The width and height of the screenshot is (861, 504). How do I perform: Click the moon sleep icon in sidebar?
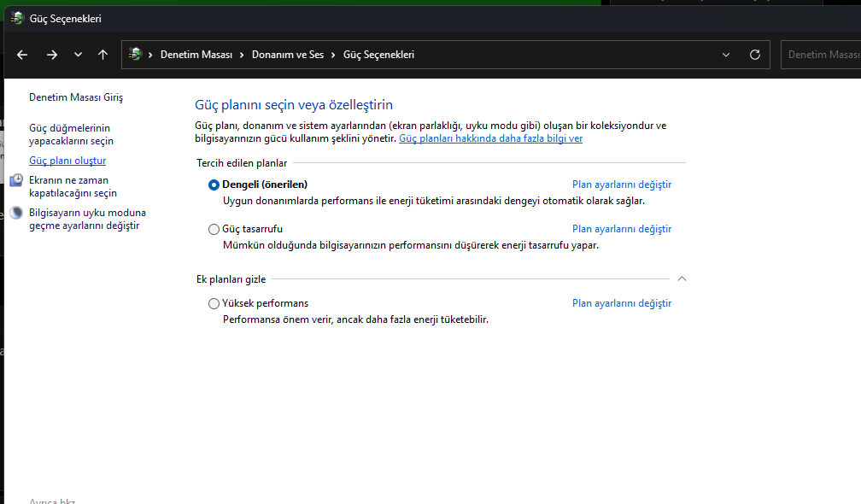pos(16,213)
